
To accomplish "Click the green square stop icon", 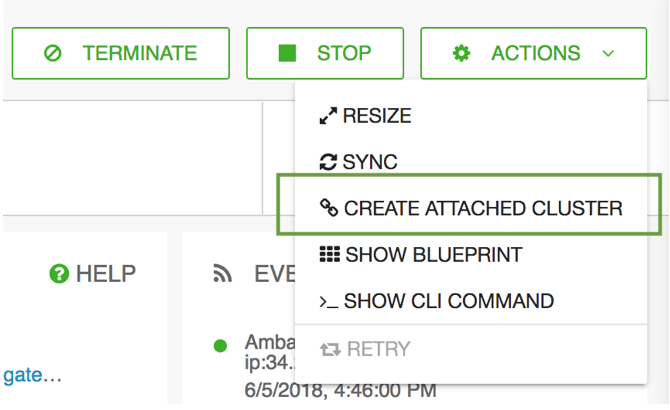I will (287, 53).
